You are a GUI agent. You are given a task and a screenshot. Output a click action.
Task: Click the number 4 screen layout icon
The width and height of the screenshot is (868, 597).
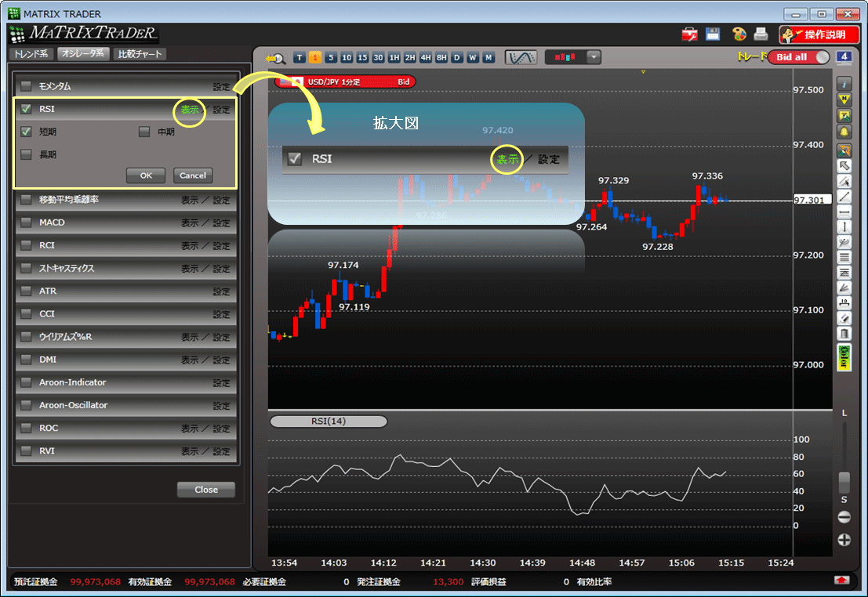(844, 57)
